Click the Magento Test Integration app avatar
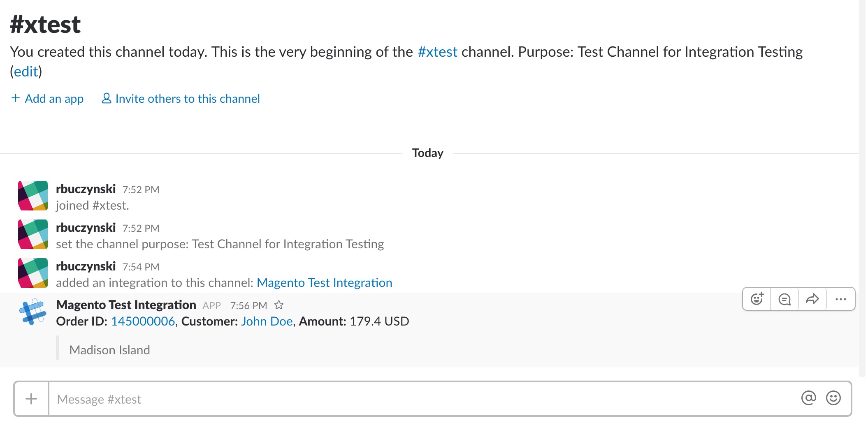Screen dimensions: 868x425 pyautogui.click(x=33, y=312)
